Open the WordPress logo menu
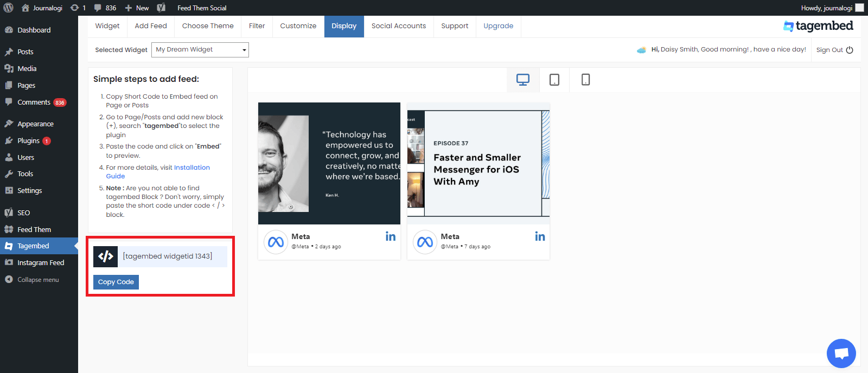This screenshot has height=373, width=868. 8,8
